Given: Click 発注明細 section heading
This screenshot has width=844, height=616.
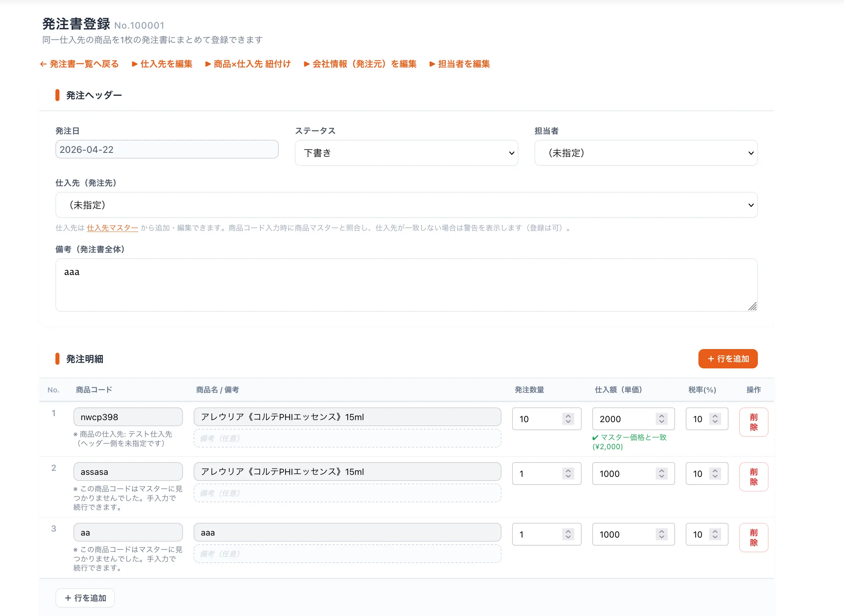Looking at the screenshot, I should [x=85, y=359].
